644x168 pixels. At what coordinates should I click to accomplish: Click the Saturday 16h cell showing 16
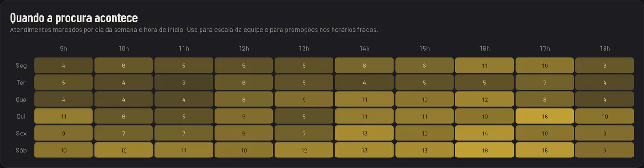tap(484, 151)
